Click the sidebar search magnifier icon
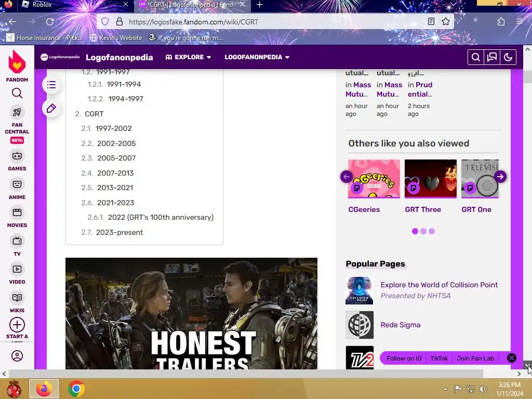 17,93
